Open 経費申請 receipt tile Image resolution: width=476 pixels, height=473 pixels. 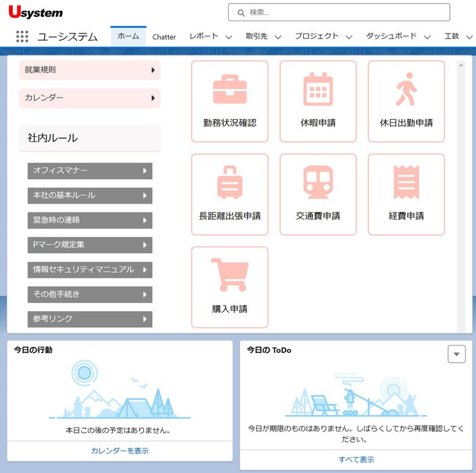[406, 195]
